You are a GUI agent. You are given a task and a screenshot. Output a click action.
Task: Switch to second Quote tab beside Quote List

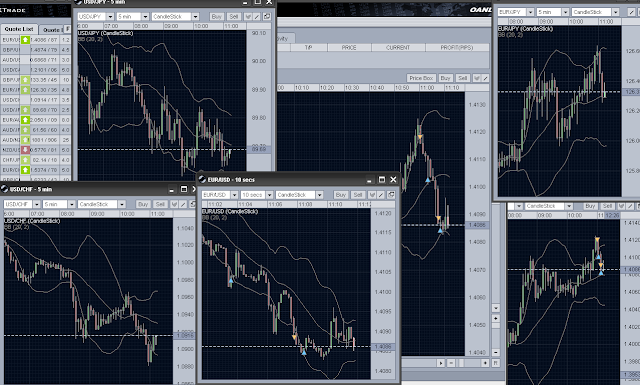51,30
